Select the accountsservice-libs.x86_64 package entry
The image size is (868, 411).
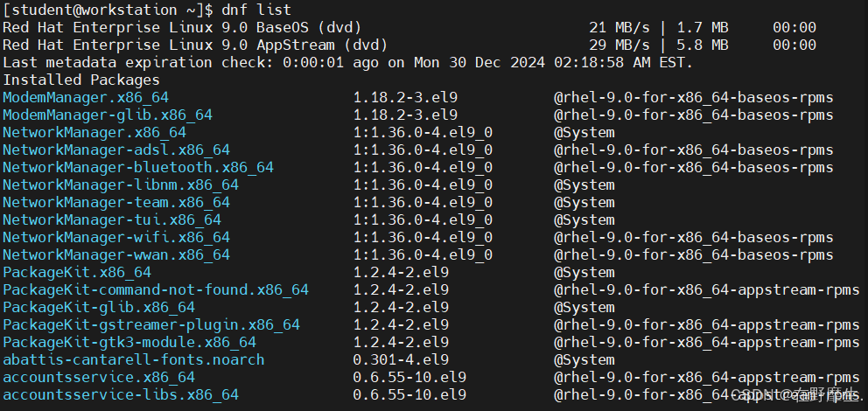click(121, 395)
